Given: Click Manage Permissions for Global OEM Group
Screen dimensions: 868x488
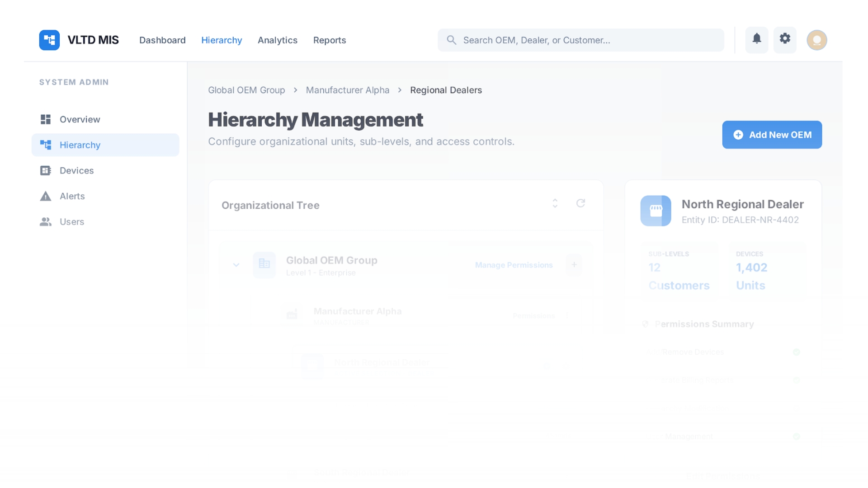Looking at the screenshot, I should coord(514,265).
